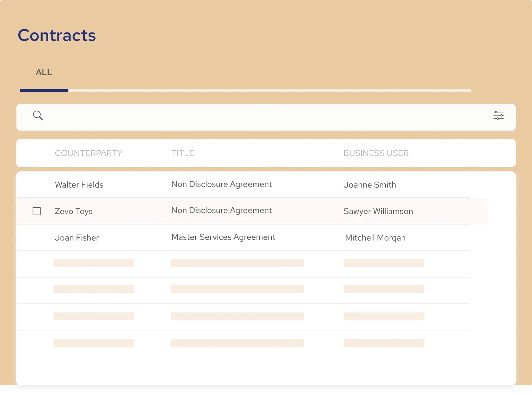Click business user Joanne Smith
532x394 pixels.
coord(370,185)
